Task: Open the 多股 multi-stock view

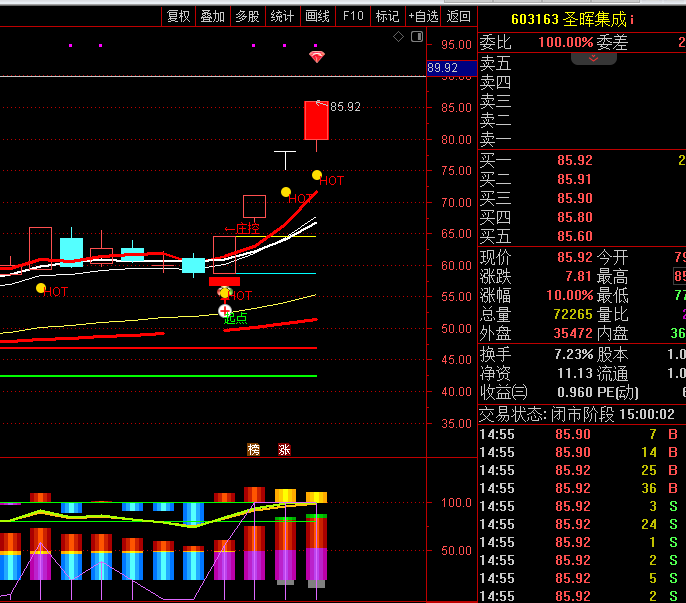Action: coord(247,16)
